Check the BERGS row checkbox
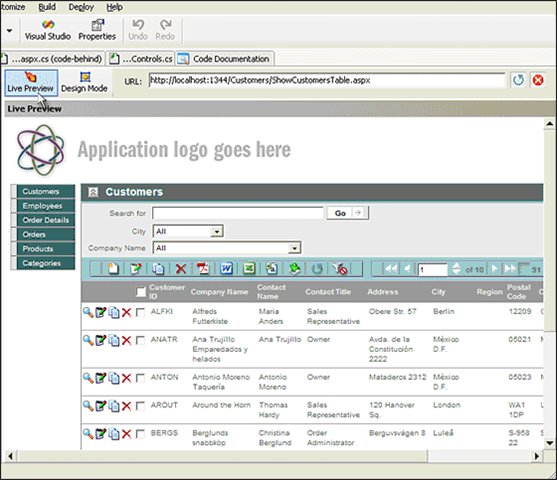 point(140,434)
